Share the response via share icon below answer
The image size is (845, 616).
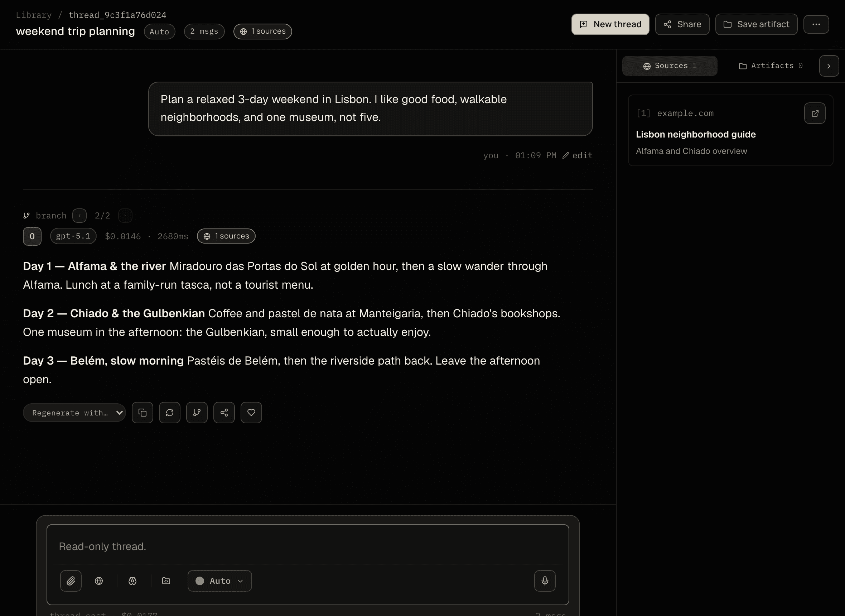point(224,413)
